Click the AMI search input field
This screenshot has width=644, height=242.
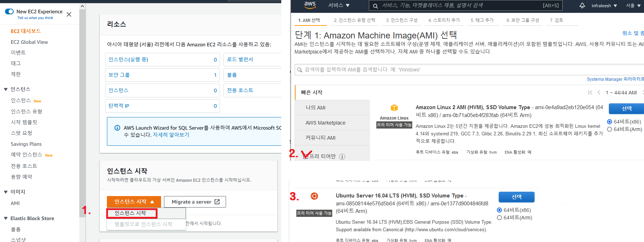[x=469, y=70]
